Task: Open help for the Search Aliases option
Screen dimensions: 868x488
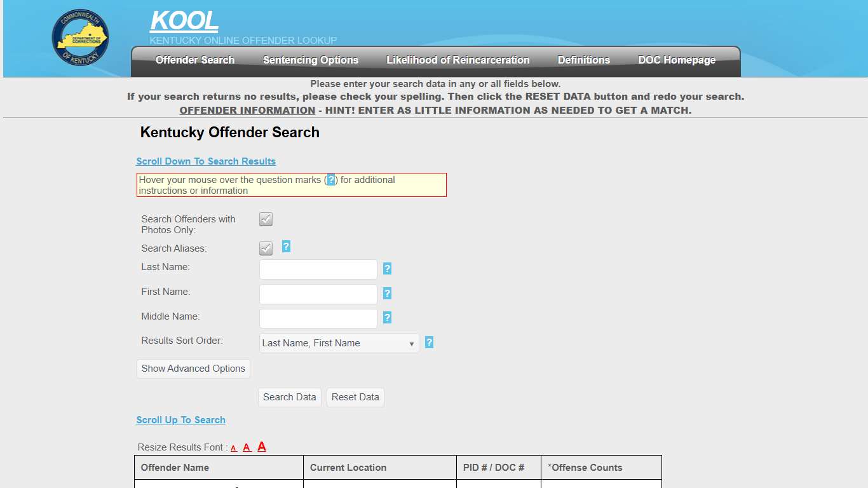Action: (286, 247)
